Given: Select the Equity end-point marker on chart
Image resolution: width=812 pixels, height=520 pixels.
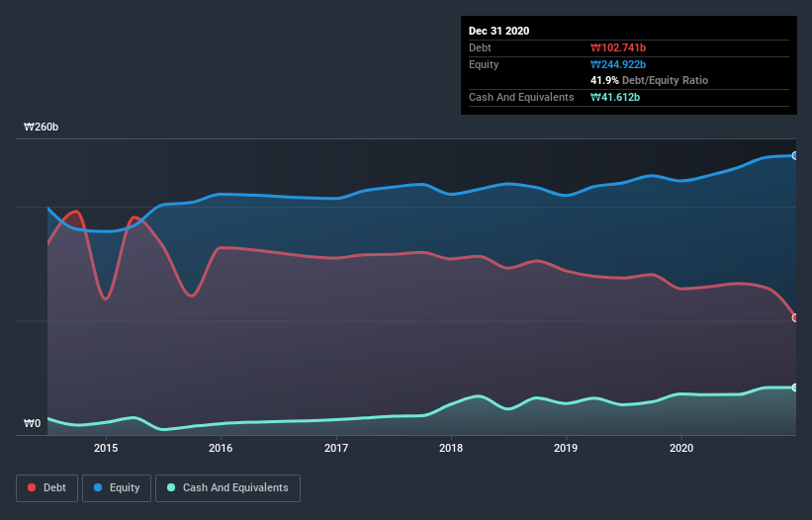Looking at the screenshot, I should pyautogui.click(x=795, y=156).
